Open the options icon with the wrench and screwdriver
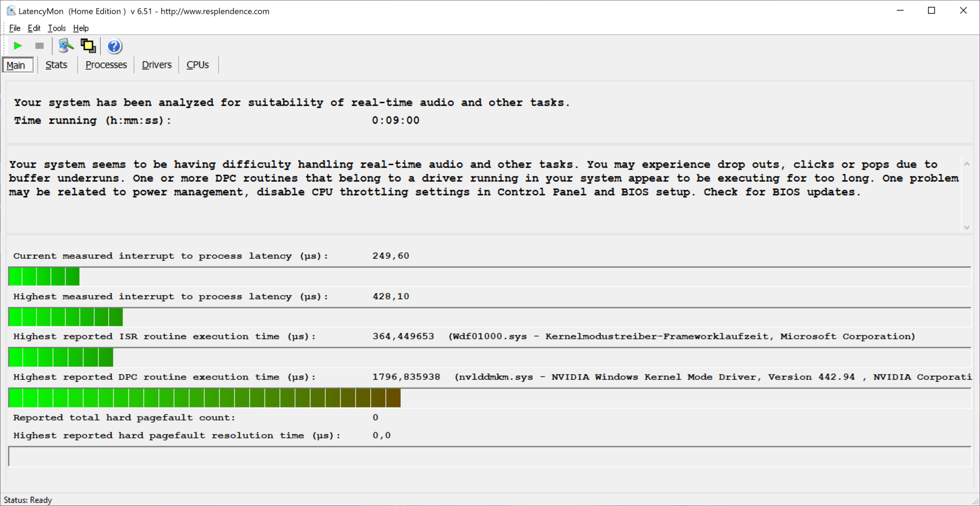The width and height of the screenshot is (980, 506). coord(65,46)
